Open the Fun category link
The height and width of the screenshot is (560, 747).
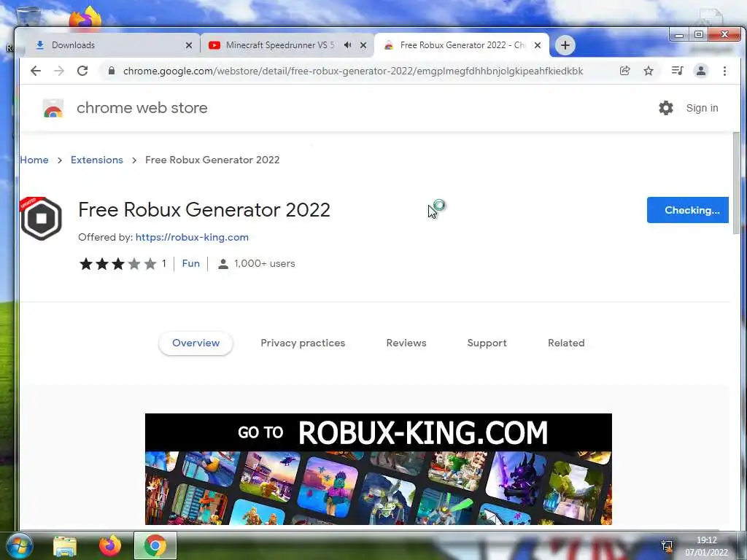click(190, 263)
